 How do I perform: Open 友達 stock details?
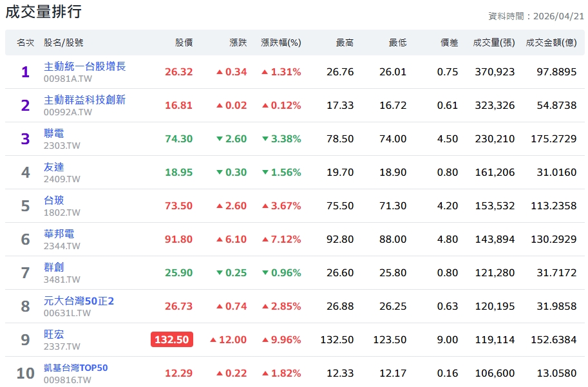point(54,167)
